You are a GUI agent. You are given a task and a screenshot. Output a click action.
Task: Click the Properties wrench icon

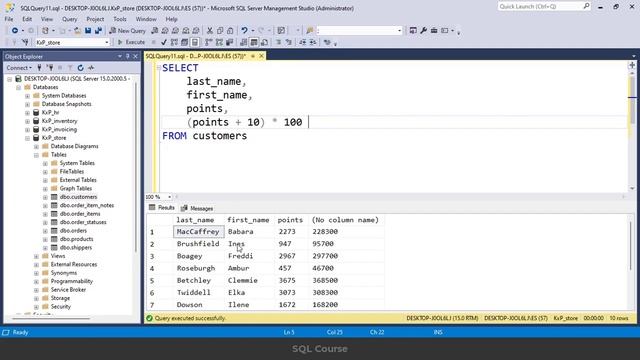424,31
